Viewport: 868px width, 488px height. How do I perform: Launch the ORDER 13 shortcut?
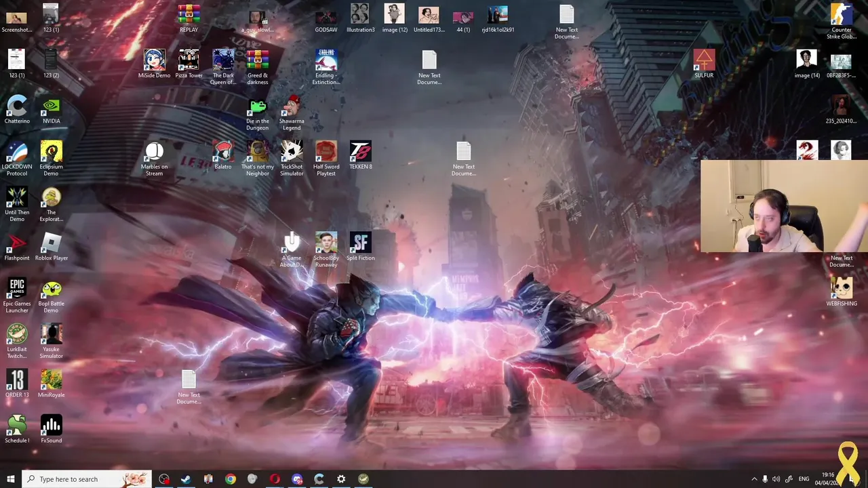17,384
